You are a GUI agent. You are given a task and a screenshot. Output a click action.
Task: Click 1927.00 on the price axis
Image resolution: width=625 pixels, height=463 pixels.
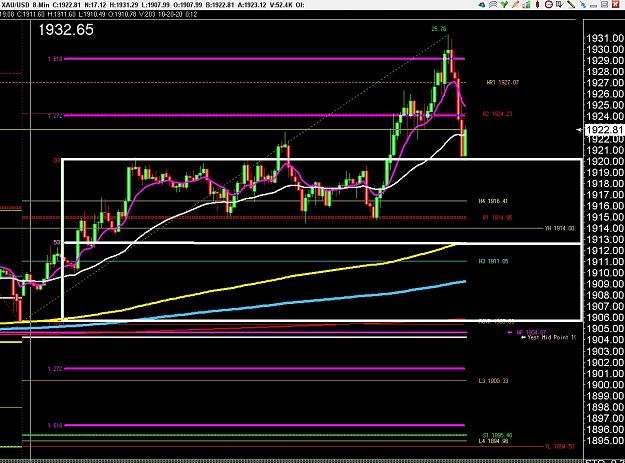point(605,83)
